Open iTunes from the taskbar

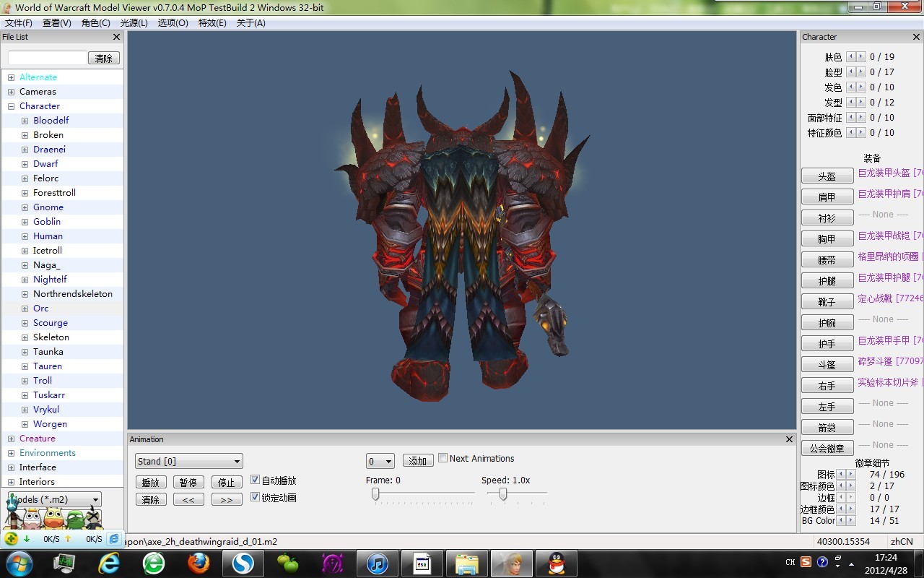[x=378, y=563]
